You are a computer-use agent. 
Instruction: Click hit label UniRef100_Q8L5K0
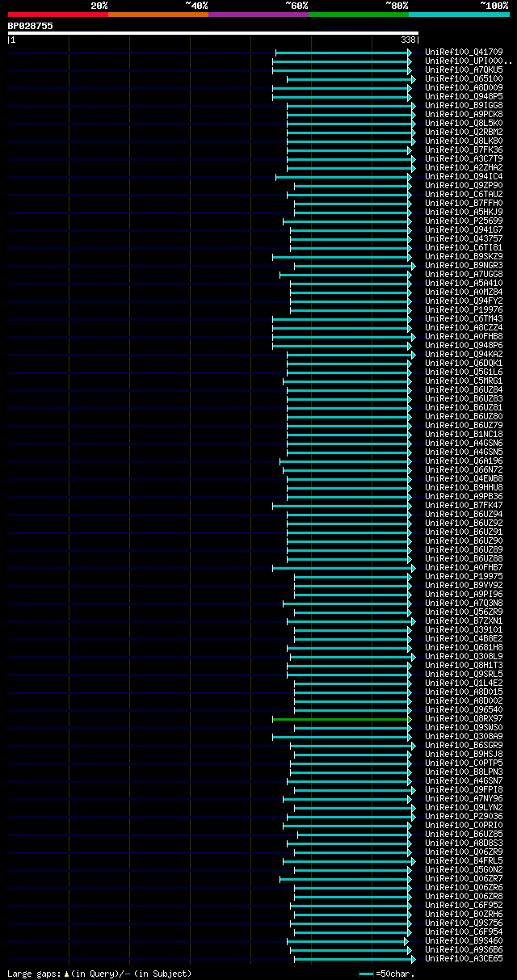click(464, 124)
